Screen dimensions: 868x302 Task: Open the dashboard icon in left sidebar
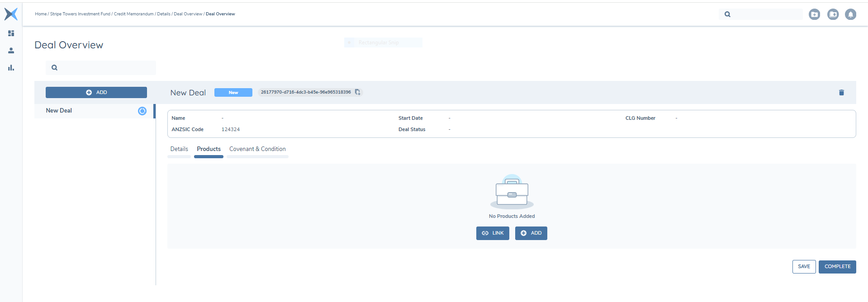[11, 33]
